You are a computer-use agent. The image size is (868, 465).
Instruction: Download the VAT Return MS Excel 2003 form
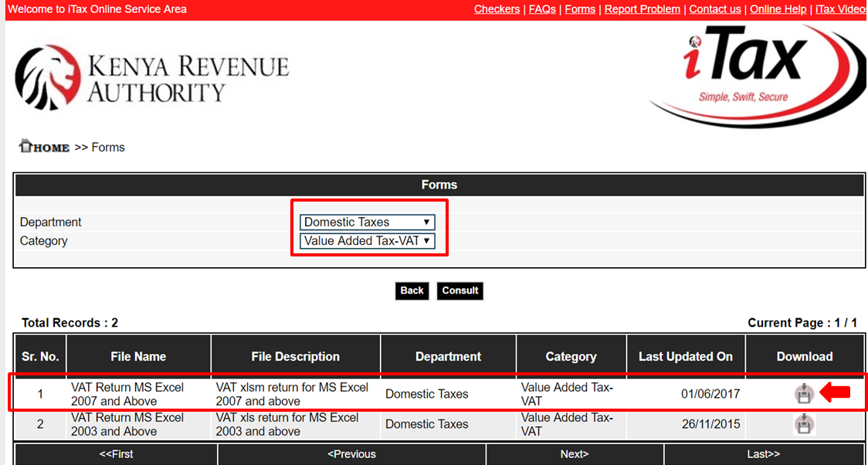(804, 423)
